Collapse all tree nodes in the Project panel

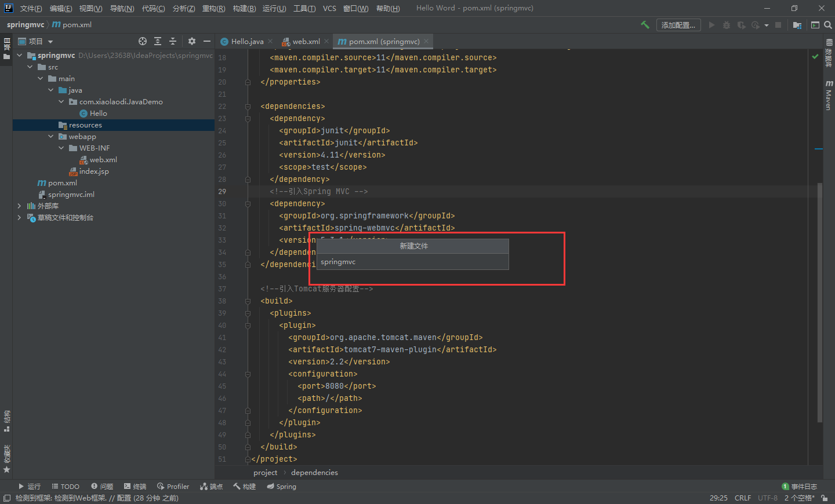point(172,41)
